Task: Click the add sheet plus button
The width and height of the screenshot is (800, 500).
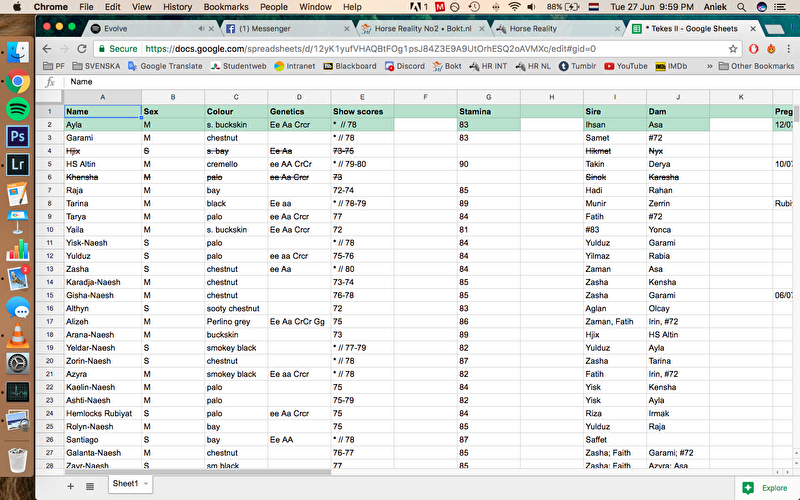Action: point(70,485)
